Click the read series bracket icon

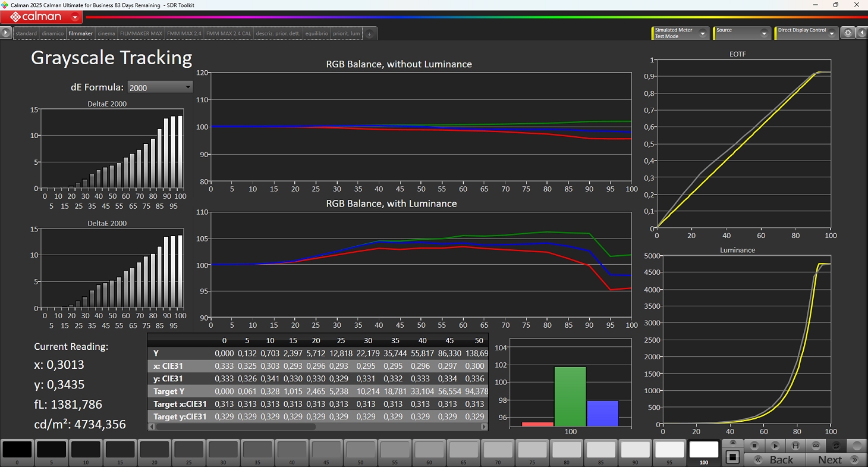click(x=795, y=446)
